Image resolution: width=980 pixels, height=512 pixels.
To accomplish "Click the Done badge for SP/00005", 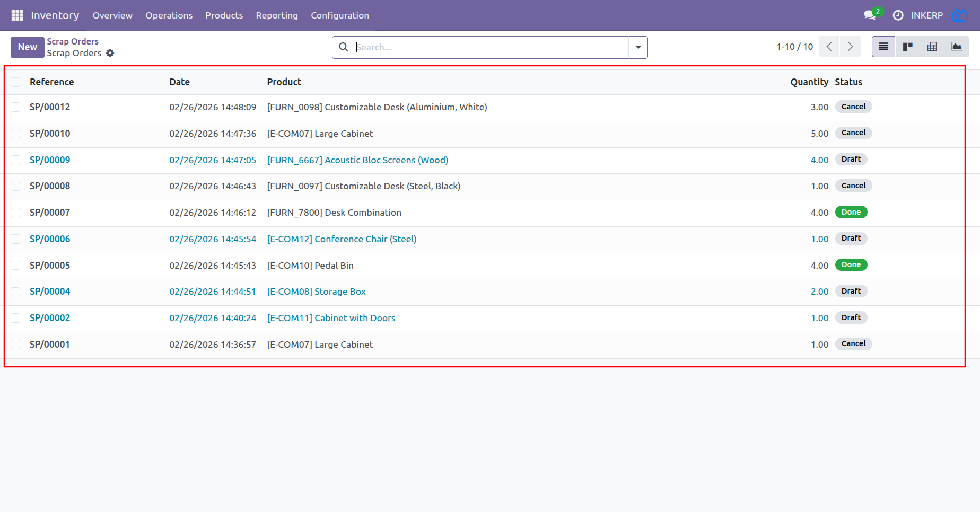I will coord(851,264).
